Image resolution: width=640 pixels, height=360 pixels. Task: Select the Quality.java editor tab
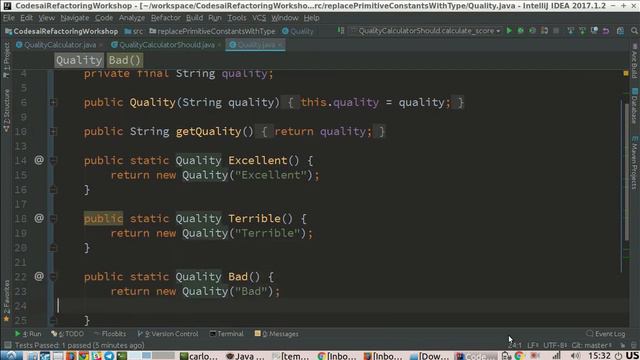(x=256, y=45)
